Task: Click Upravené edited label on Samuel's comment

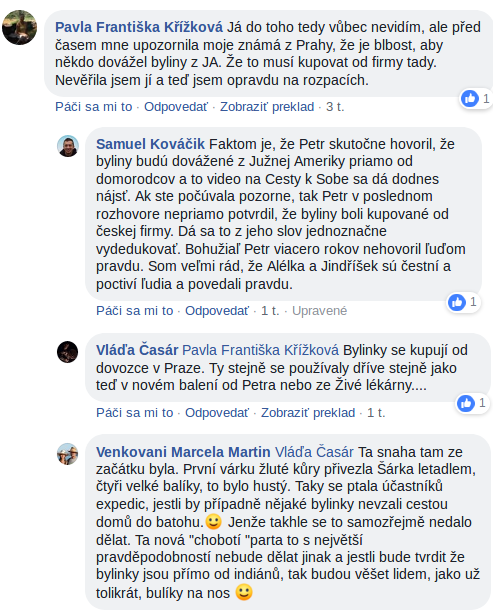Action: pos(319,310)
